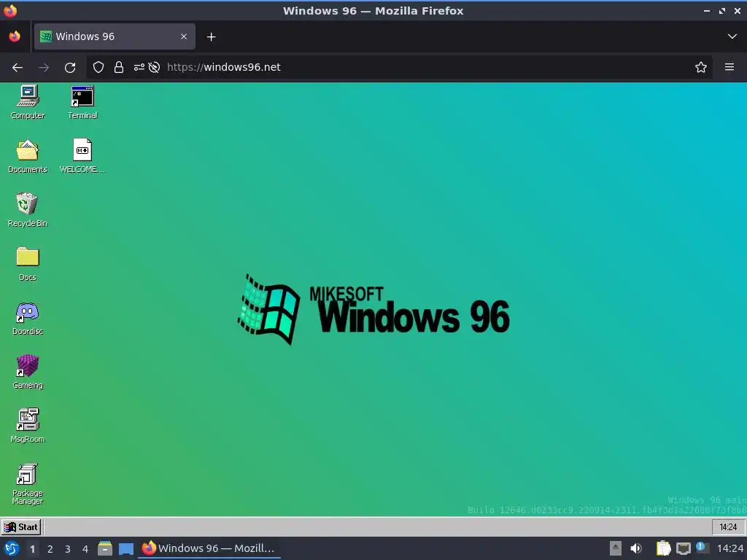Select the WELCOME markdown file
This screenshot has height=560, width=747.
(x=82, y=156)
